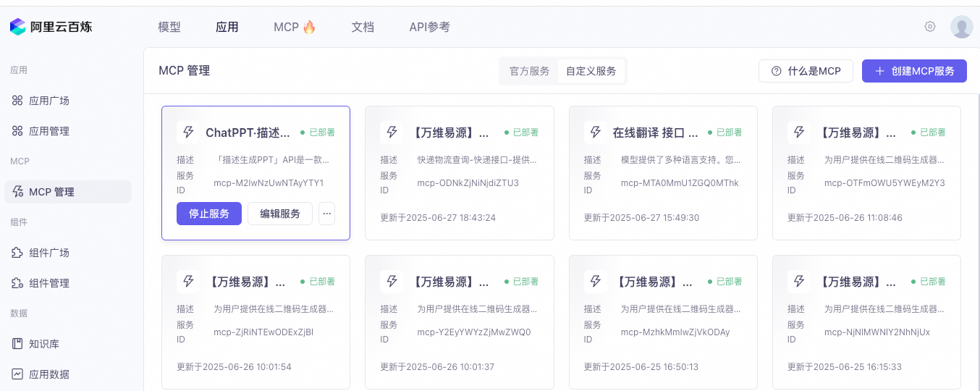Click the ChatPPT·描述 card title

coord(248,133)
